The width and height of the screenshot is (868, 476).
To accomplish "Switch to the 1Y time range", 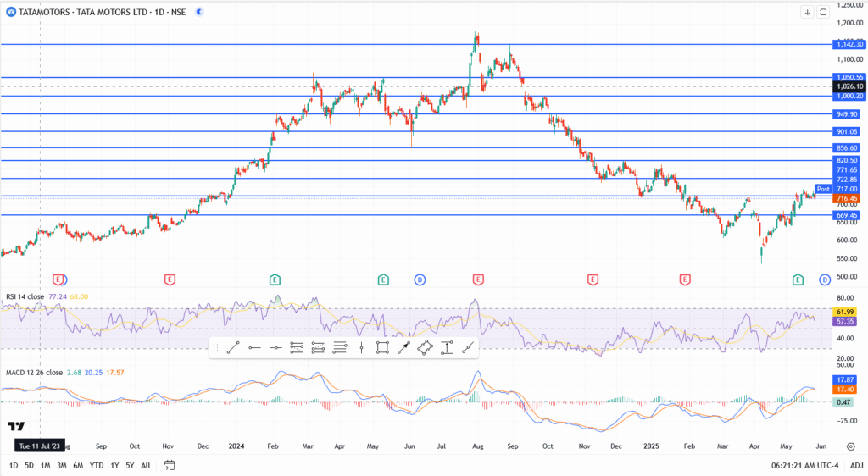I will pos(114,466).
